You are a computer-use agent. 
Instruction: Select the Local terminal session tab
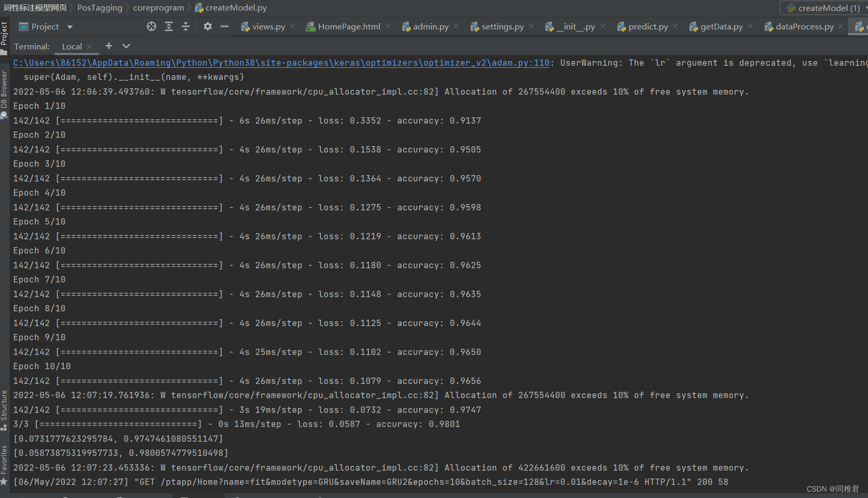pos(72,46)
